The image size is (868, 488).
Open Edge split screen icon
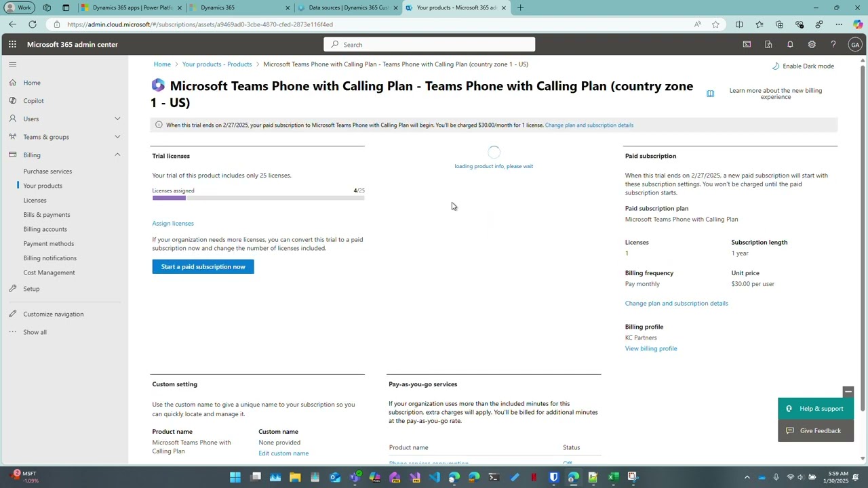point(739,24)
